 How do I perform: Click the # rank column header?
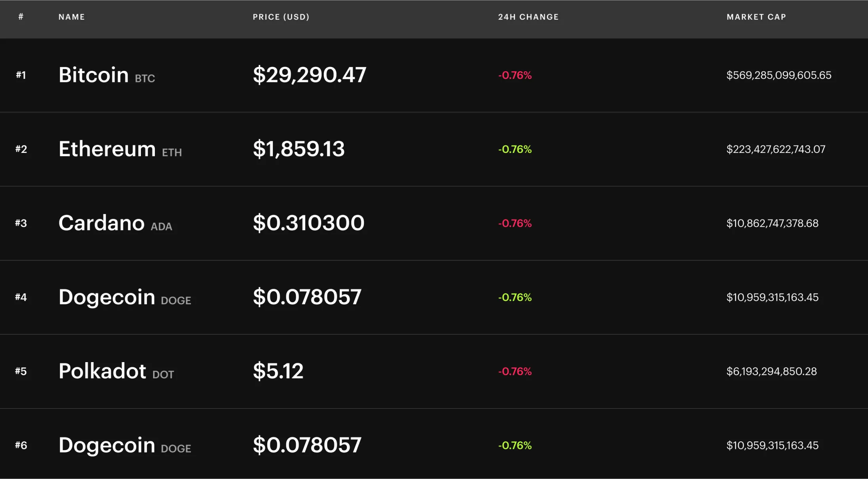point(21,17)
